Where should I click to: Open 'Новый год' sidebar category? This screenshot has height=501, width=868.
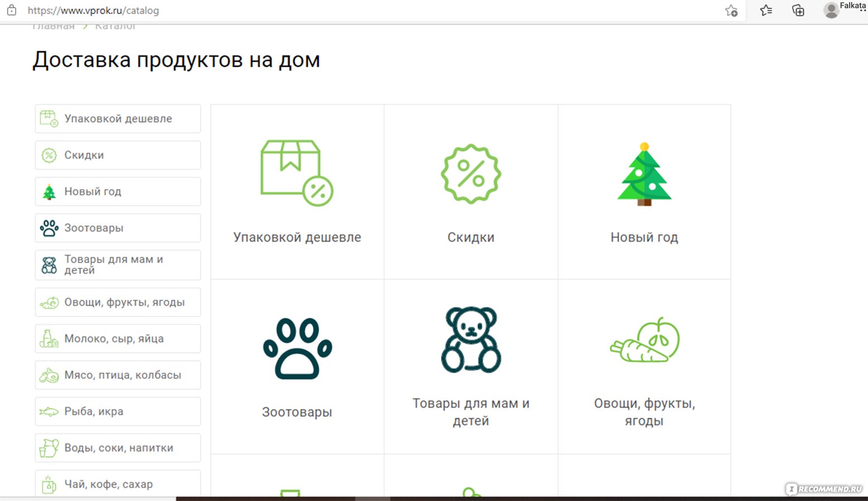[118, 191]
